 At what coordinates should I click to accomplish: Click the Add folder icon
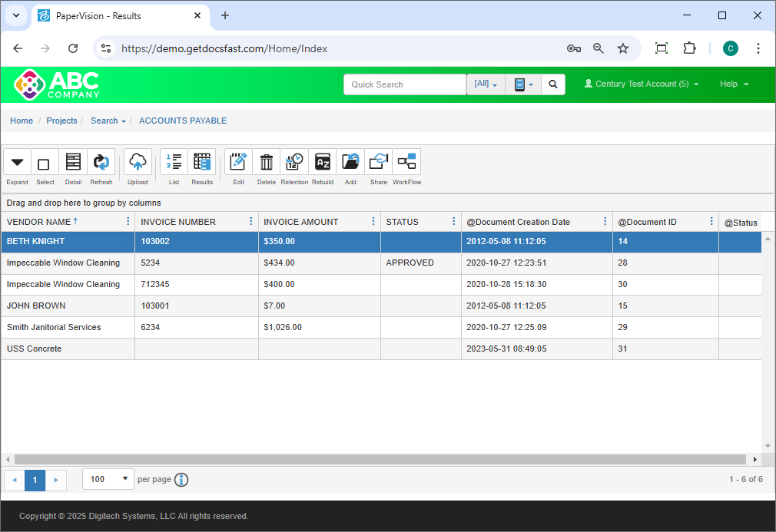pyautogui.click(x=350, y=162)
